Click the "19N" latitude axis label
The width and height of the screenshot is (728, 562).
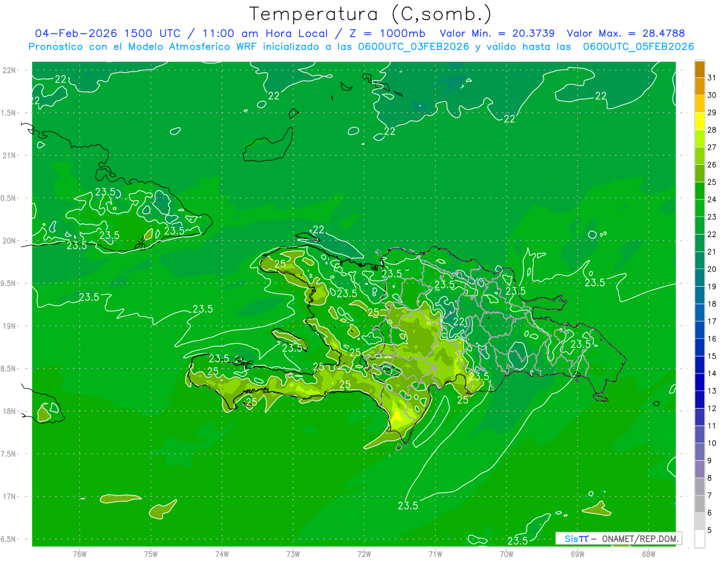click(10, 326)
